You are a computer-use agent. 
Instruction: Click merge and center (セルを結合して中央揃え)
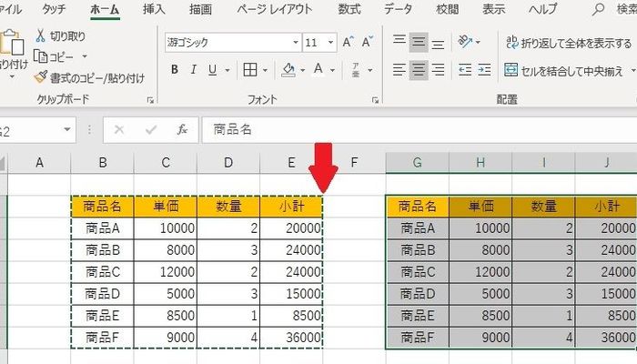point(564,69)
